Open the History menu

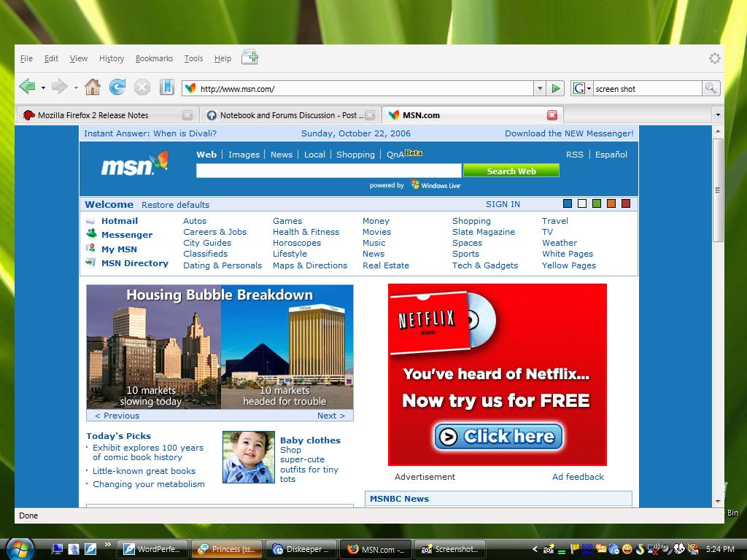click(x=112, y=58)
